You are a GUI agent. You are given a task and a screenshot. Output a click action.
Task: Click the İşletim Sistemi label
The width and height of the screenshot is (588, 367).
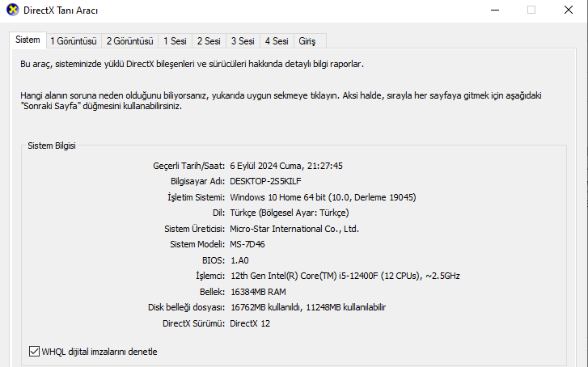[x=196, y=197]
